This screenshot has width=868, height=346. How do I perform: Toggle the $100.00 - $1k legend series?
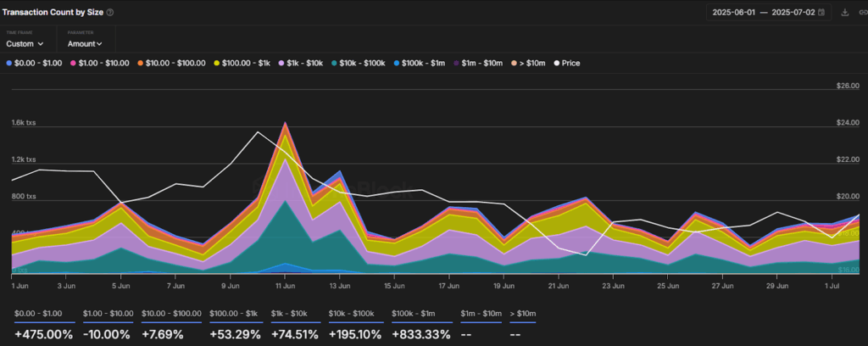[x=242, y=63]
